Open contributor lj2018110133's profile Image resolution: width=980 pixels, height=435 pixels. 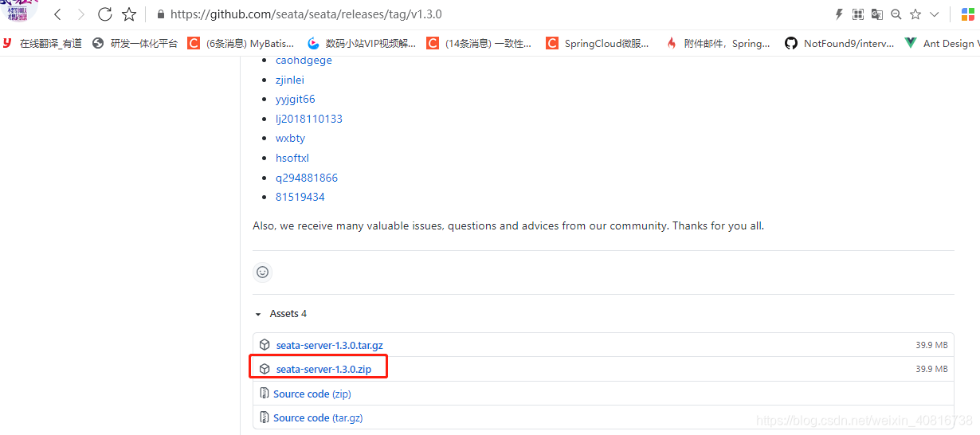point(309,119)
